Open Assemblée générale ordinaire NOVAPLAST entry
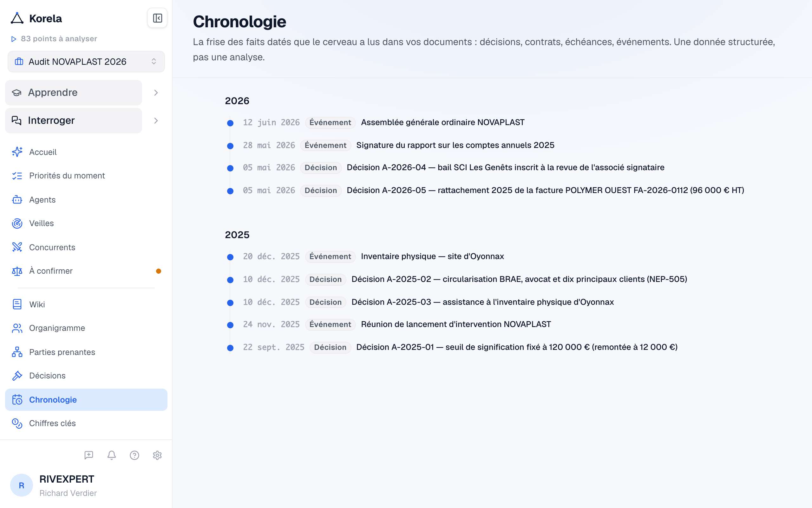Viewport: 812px width, 508px height. [442, 122]
